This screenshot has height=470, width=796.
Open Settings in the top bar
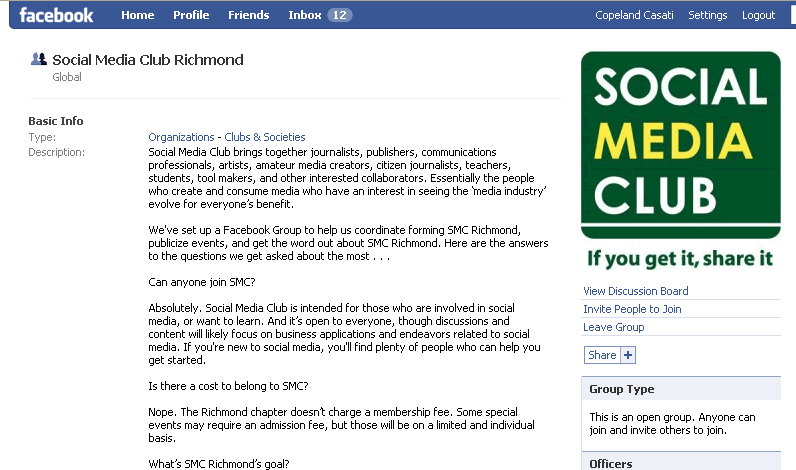pyautogui.click(x=708, y=15)
